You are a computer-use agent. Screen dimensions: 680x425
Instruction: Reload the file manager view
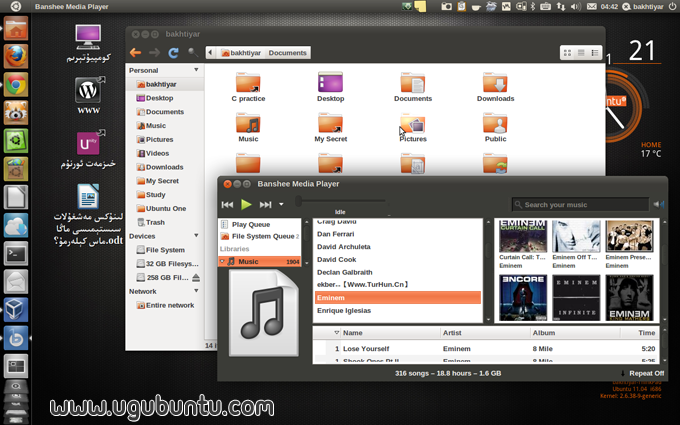(173, 53)
